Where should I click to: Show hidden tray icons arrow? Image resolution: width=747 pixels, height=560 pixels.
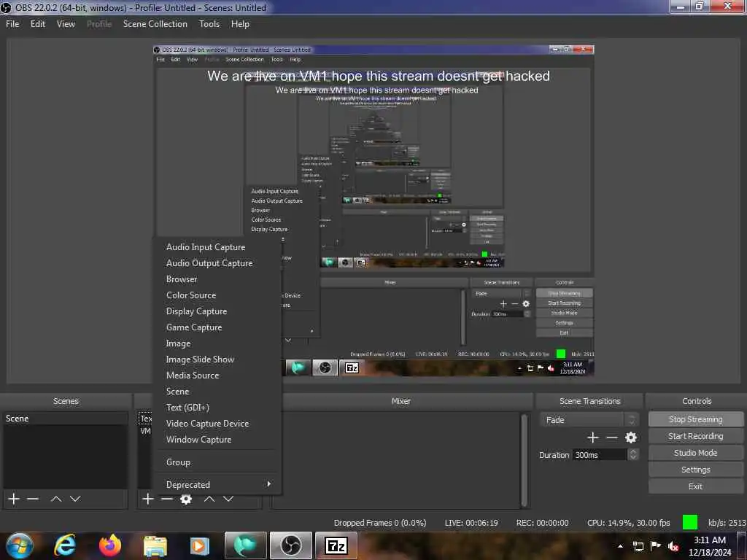[x=620, y=546]
